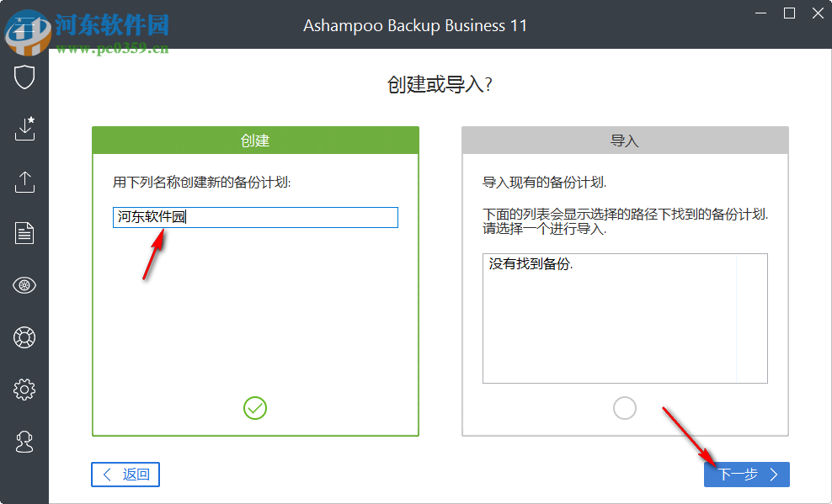
Task: Open the user account profile icon
Action: click(24, 442)
